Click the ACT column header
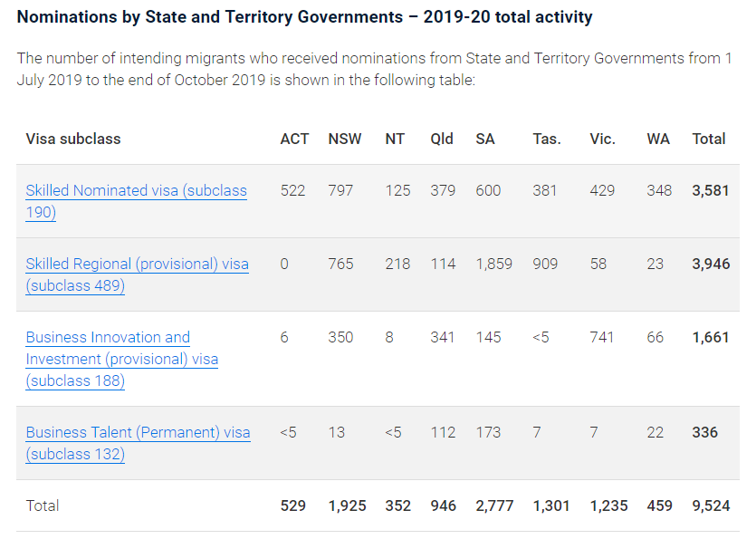The width and height of the screenshot is (756, 539). (x=294, y=139)
